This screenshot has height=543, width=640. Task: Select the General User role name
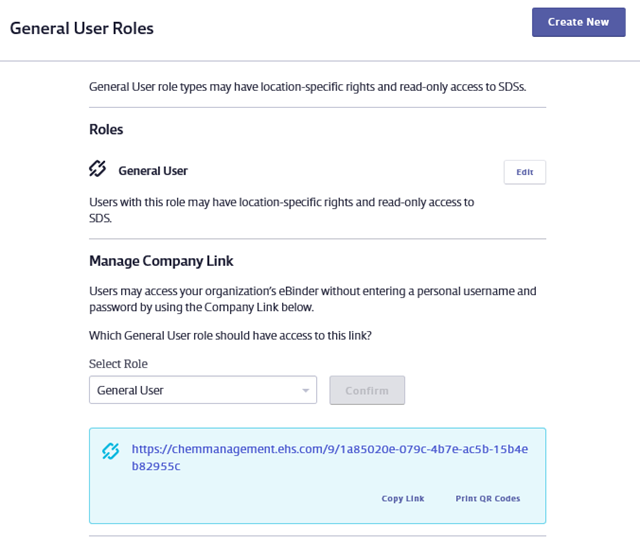tap(153, 171)
